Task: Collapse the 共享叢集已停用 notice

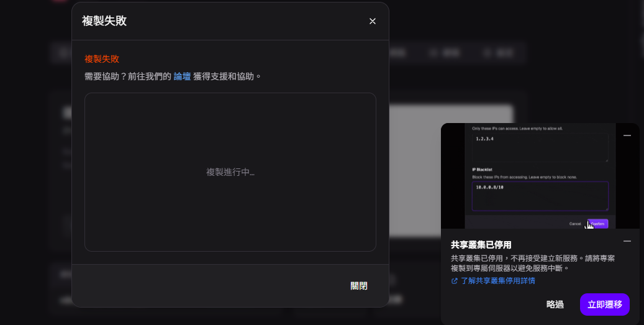Action: (x=627, y=241)
